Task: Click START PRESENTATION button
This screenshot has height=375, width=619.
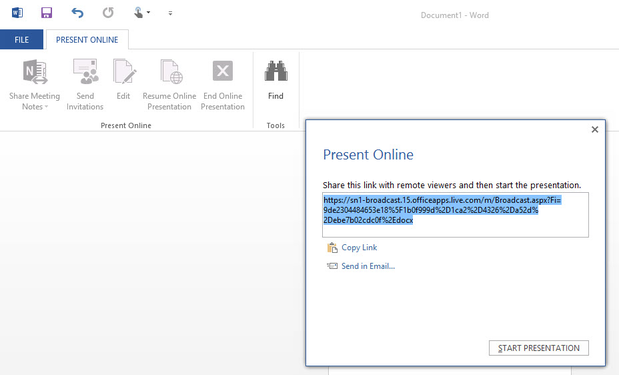Action: click(538, 348)
